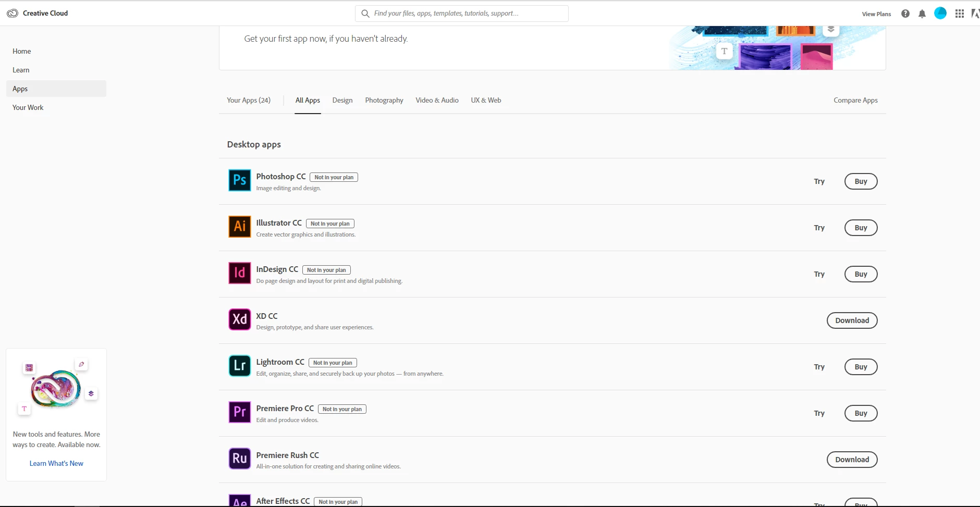This screenshot has width=980, height=507.
Task: Download XD CC
Action: coord(852,320)
